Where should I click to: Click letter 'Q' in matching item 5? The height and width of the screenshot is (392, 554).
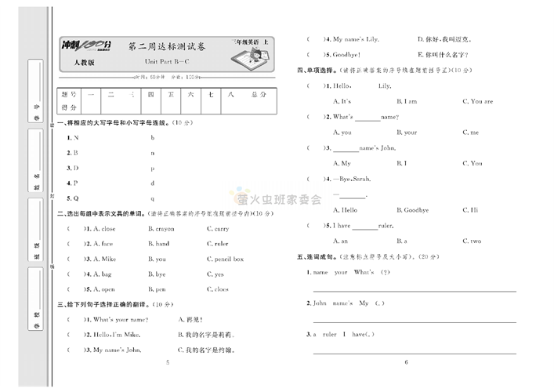[76, 198]
